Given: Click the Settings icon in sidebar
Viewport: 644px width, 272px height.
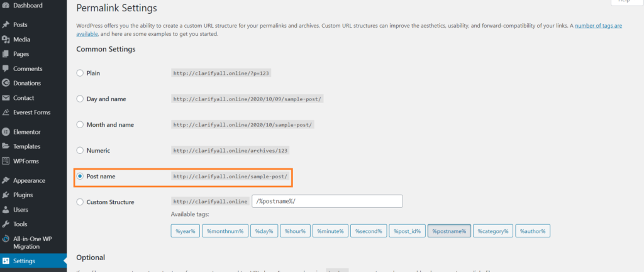Looking at the screenshot, I should pos(6,261).
